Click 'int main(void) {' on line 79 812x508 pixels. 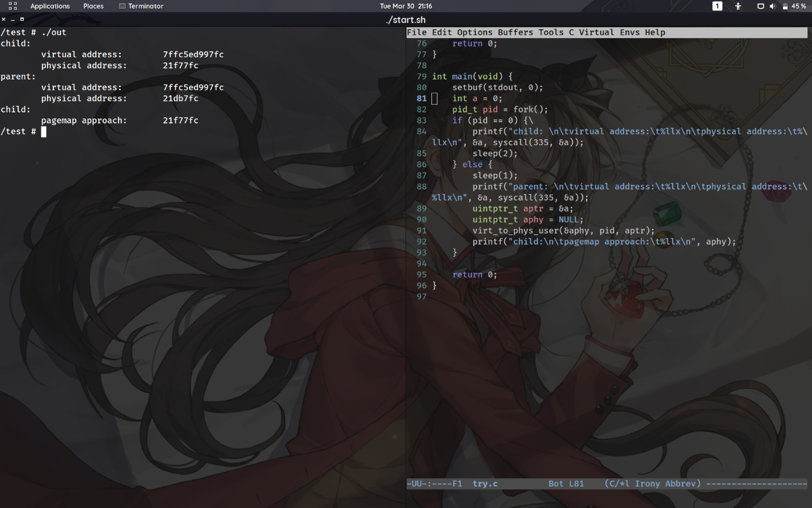[472, 76]
